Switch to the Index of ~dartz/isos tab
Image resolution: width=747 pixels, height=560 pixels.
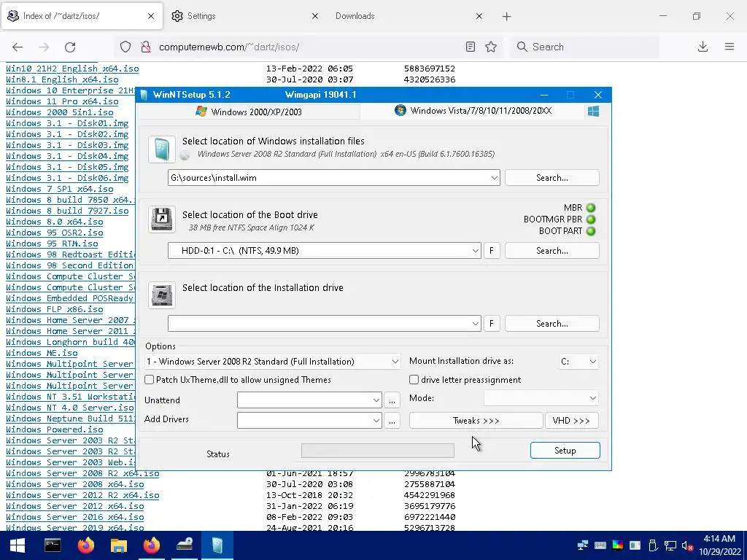point(82,16)
